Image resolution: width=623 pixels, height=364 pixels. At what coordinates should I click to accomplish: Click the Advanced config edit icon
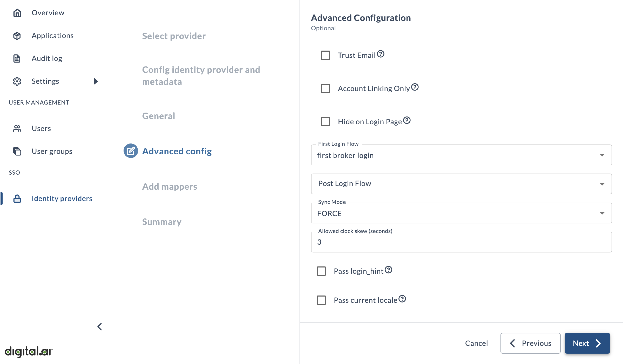[x=130, y=151]
